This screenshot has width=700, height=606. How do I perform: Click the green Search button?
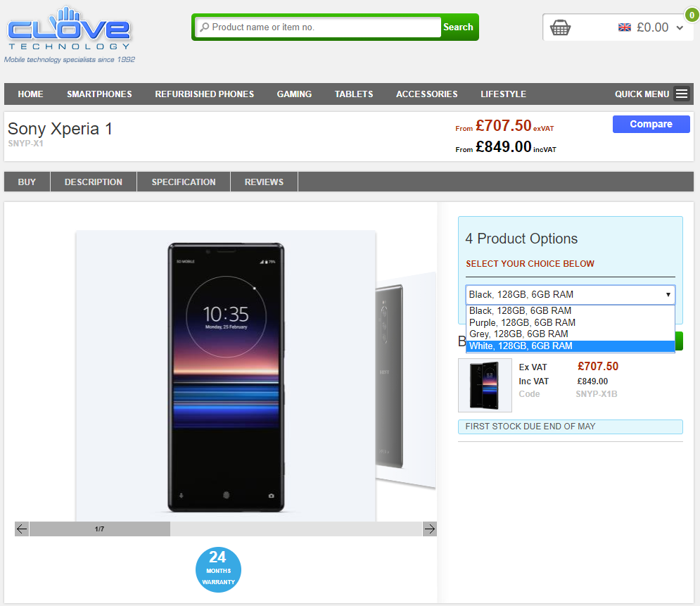458,27
